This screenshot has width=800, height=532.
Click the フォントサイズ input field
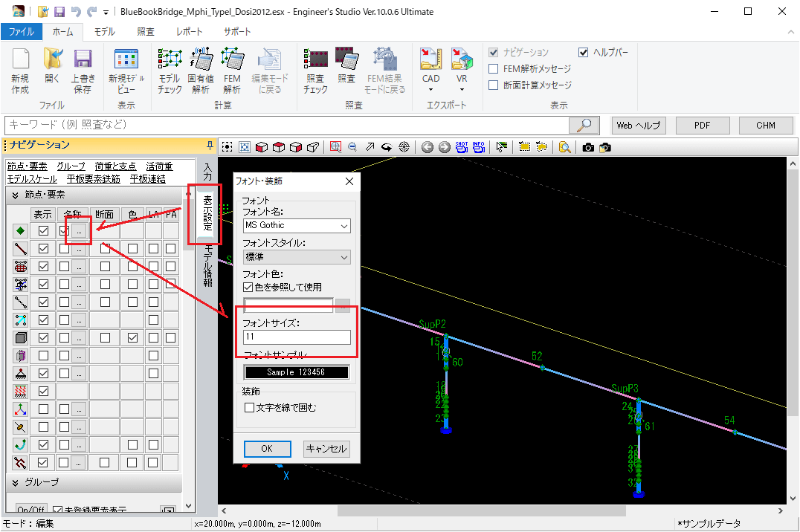point(297,337)
